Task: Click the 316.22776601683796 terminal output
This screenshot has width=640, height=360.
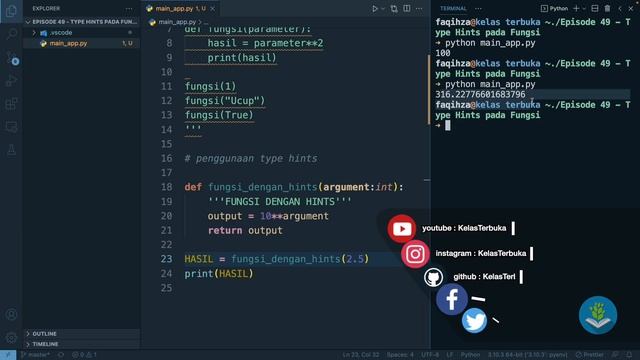Action: (480, 95)
